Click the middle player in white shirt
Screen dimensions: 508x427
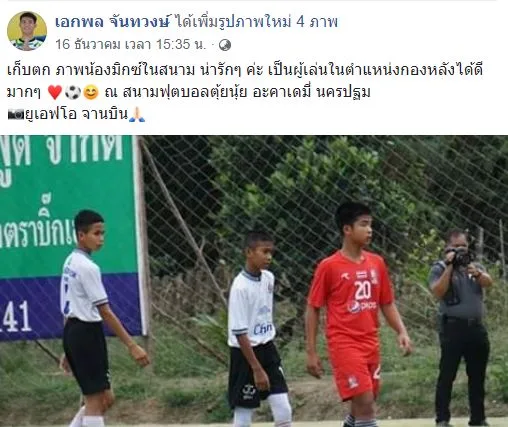point(257,329)
